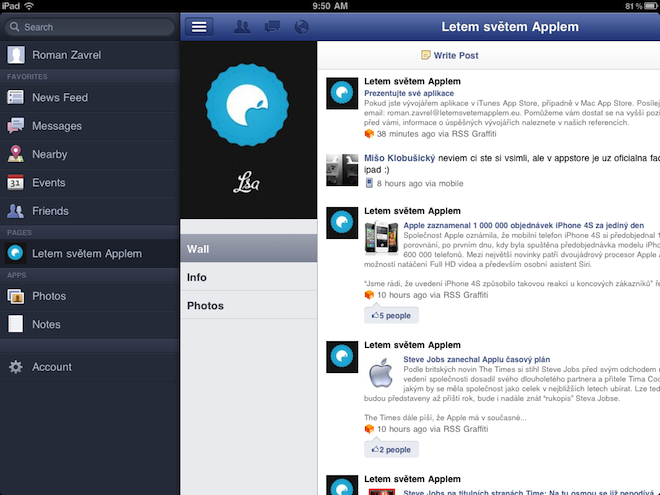The height and width of the screenshot is (495, 660).
Task: Click the search magnifier icon
Action: click(x=15, y=27)
